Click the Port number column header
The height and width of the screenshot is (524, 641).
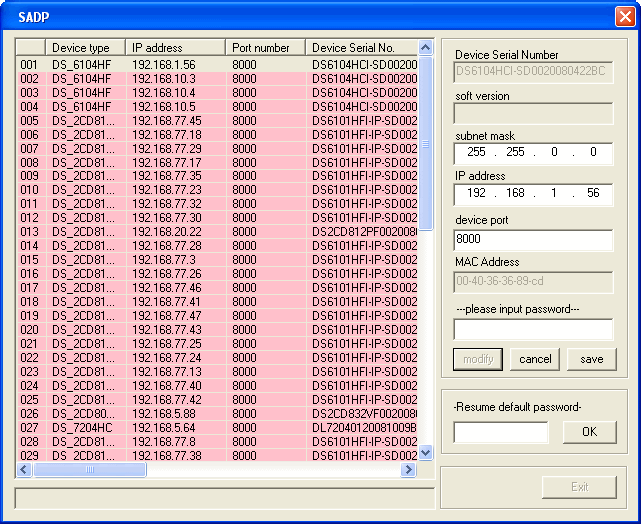265,48
